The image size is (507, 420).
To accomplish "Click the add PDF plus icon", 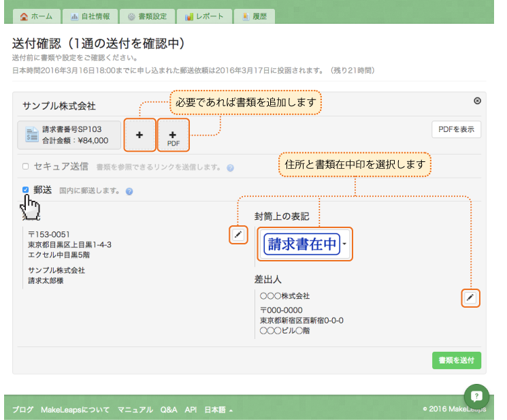I will tap(173, 135).
